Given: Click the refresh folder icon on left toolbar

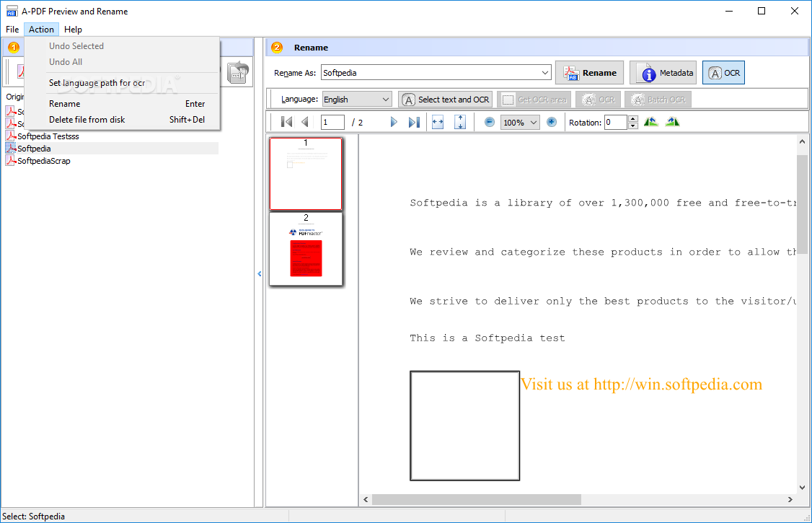Looking at the screenshot, I should (x=238, y=72).
